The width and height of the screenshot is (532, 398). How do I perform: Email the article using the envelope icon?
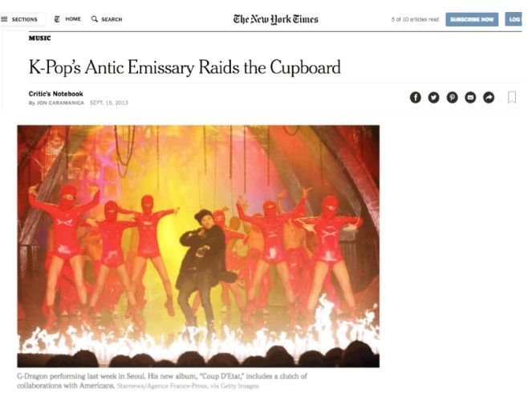point(470,97)
